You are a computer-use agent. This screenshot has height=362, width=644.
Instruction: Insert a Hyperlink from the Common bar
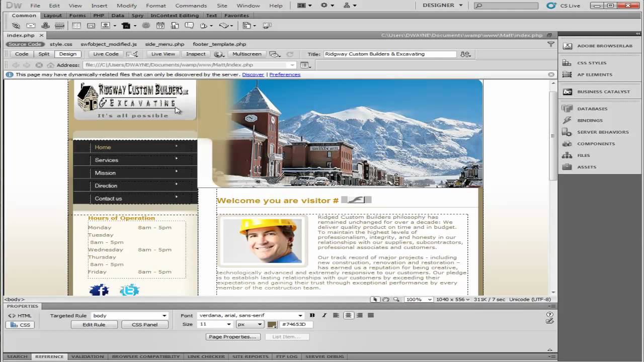tap(16, 25)
